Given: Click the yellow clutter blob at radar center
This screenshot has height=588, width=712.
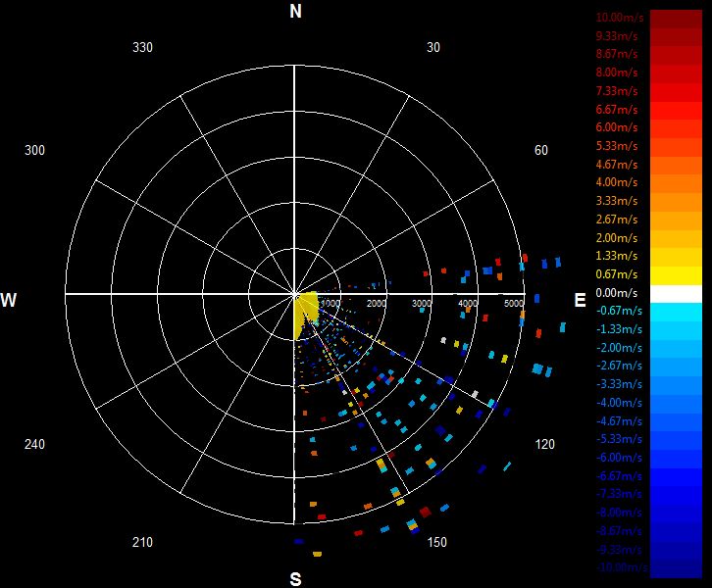Looking at the screenshot, I should click(x=305, y=313).
